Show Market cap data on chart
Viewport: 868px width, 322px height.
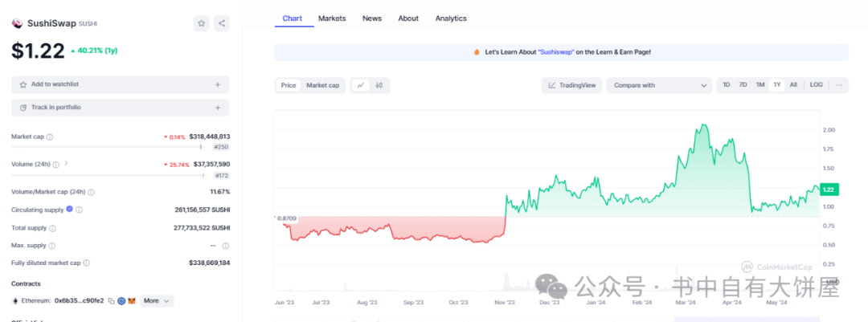(323, 85)
